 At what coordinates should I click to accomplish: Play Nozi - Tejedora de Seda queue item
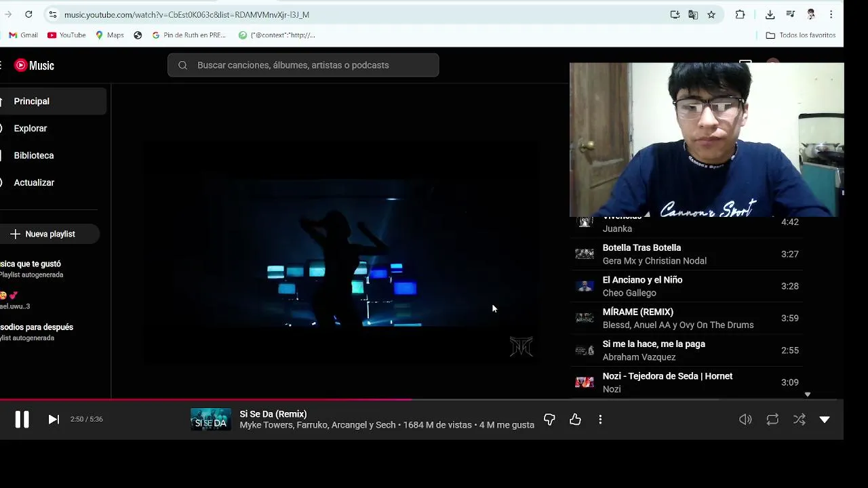click(688, 382)
